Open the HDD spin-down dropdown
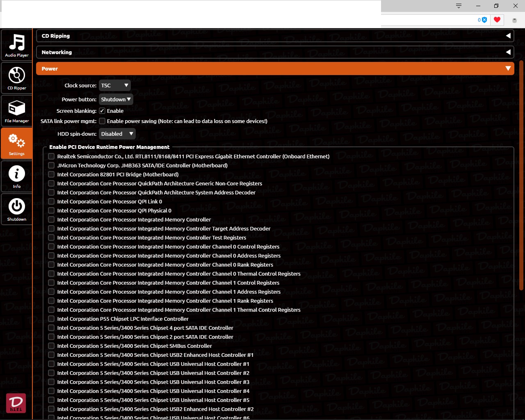525x420 pixels. [117, 134]
